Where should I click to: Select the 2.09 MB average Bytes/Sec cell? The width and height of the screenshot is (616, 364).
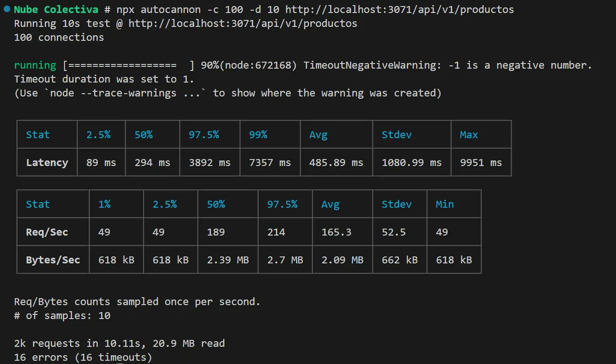coord(342,260)
